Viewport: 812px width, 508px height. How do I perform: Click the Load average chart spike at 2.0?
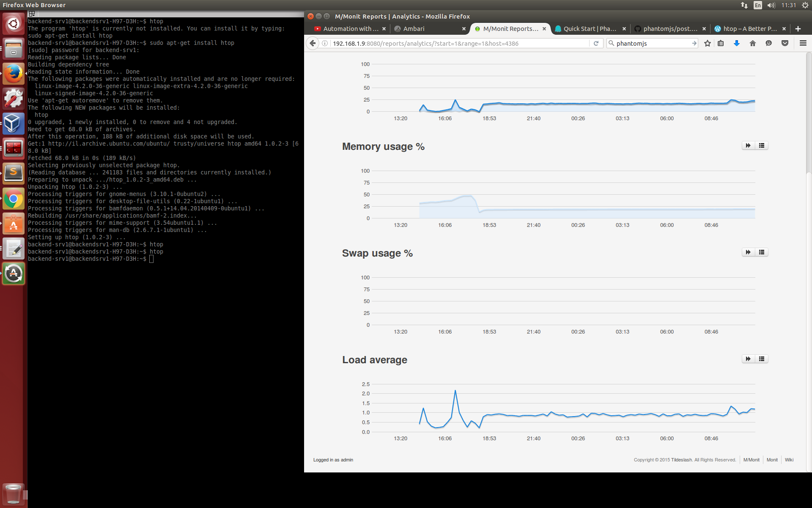455,391
